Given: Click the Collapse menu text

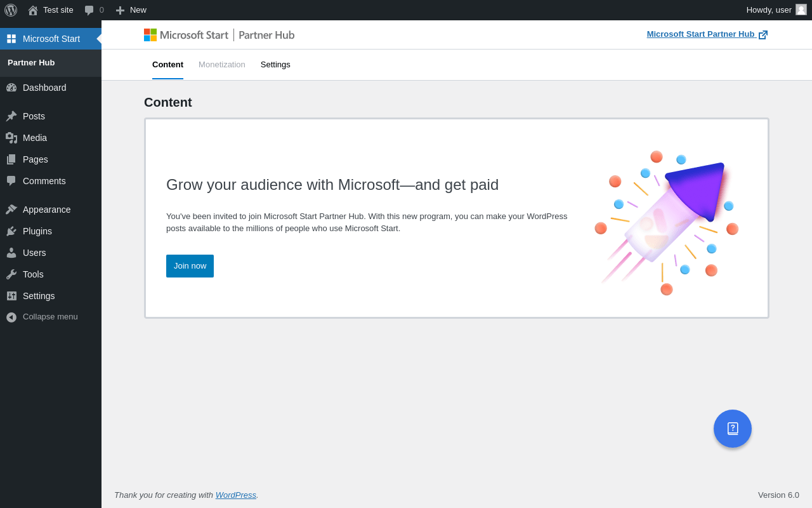Looking at the screenshot, I should click(x=50, y=317).
